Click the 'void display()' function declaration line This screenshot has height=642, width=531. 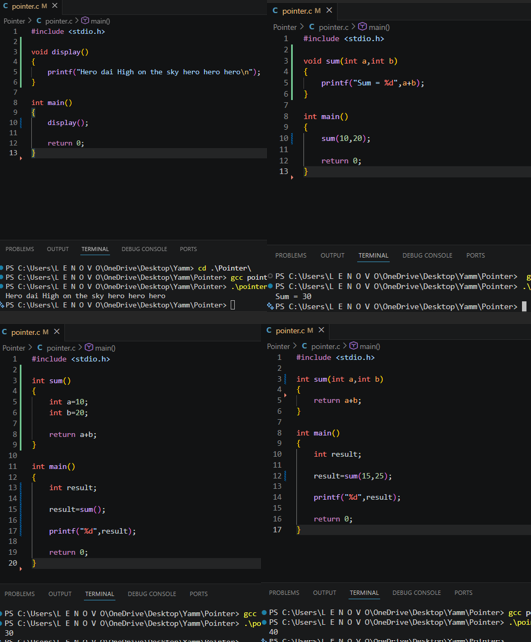(60, 52)
